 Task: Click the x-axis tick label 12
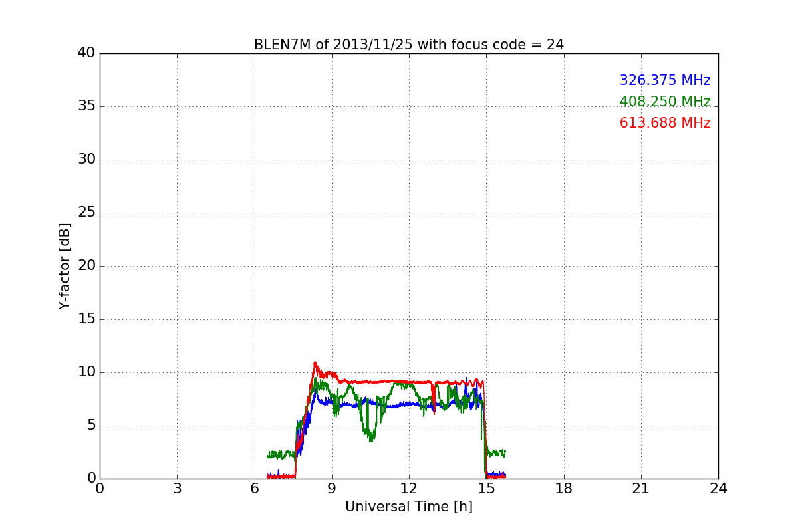click(409, 489)
